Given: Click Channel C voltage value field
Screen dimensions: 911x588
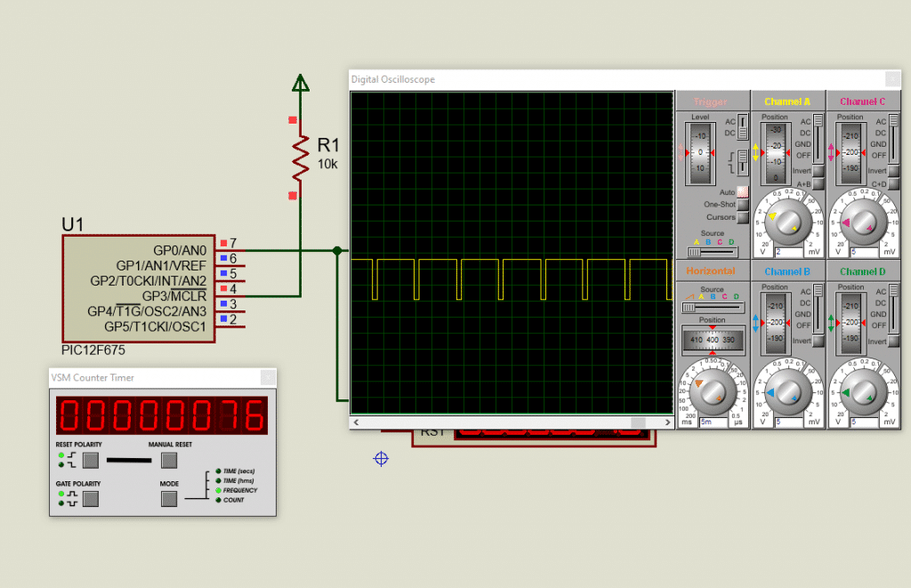Looking at the screenshot, I should tap(865, 252).
